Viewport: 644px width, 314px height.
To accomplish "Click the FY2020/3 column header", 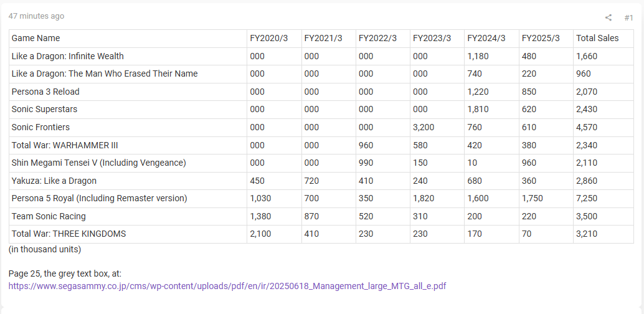I will click(x=274, y=38).
